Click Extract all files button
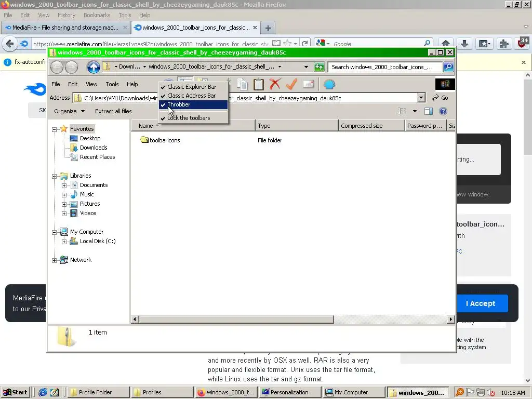The image size is (532, 399). 113,111
